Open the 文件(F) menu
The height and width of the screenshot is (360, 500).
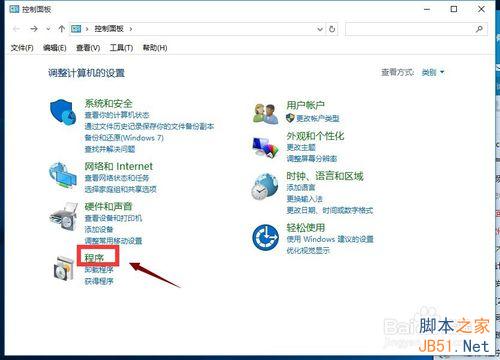(x=22, y=48)
